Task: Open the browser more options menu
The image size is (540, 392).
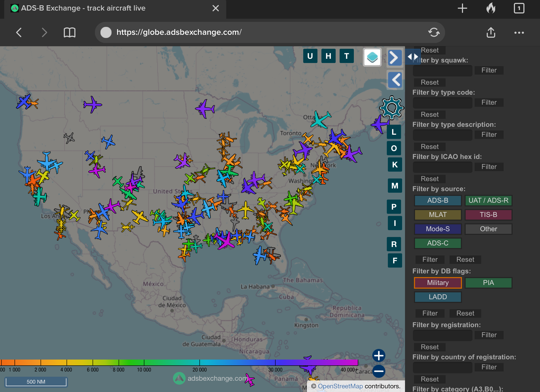Action: tap(519, 33)
